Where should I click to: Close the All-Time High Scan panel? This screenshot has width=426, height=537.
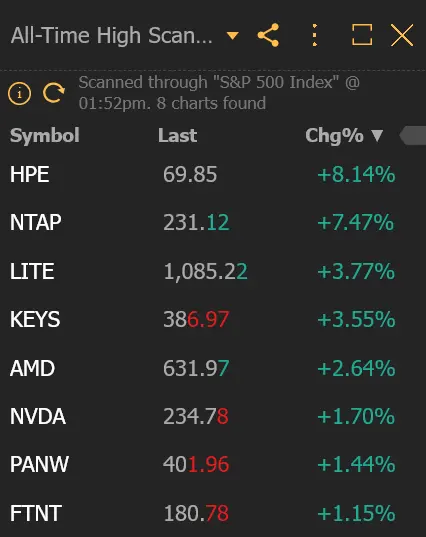tap(402, 35)
